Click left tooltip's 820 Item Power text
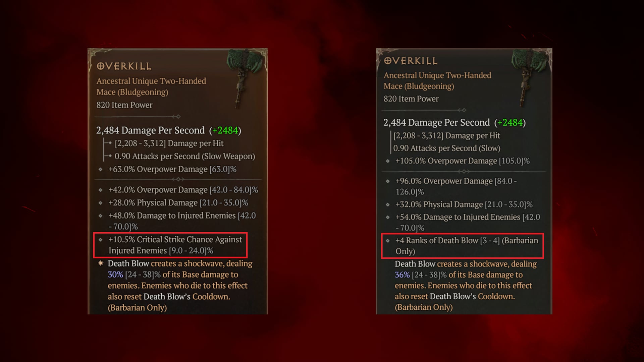This screenshot has height=362, width=644. tap(124, 105)
